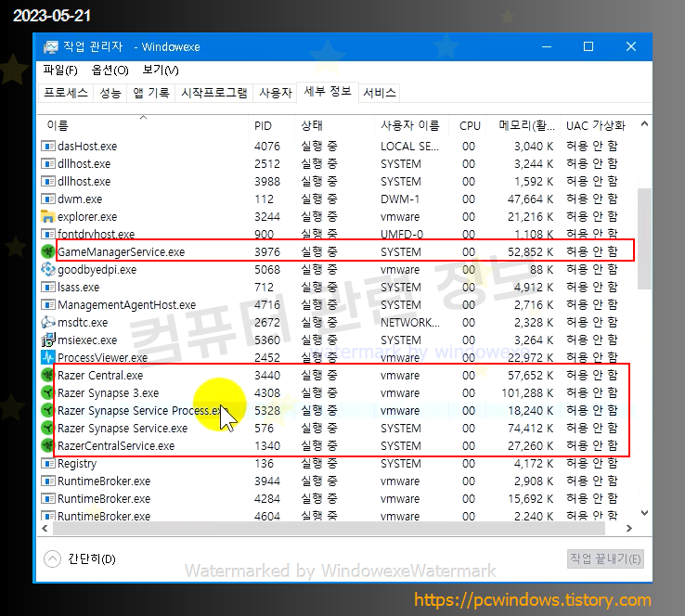Click PID 5328 cell
The image size is (685, 616).
click(x=267, y=410)
